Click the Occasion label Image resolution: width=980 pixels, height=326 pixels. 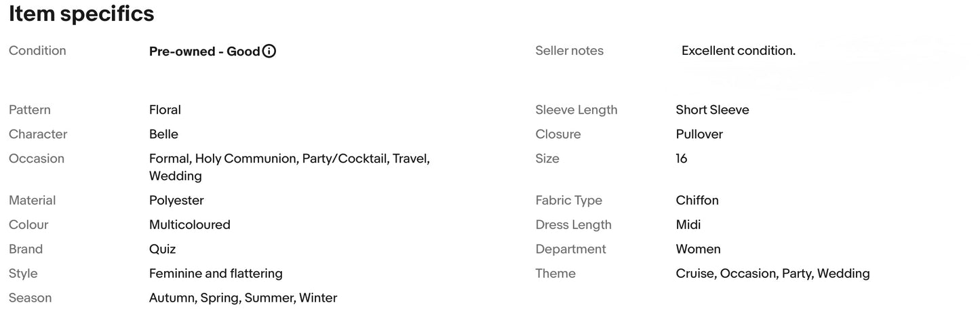[37, 159]
